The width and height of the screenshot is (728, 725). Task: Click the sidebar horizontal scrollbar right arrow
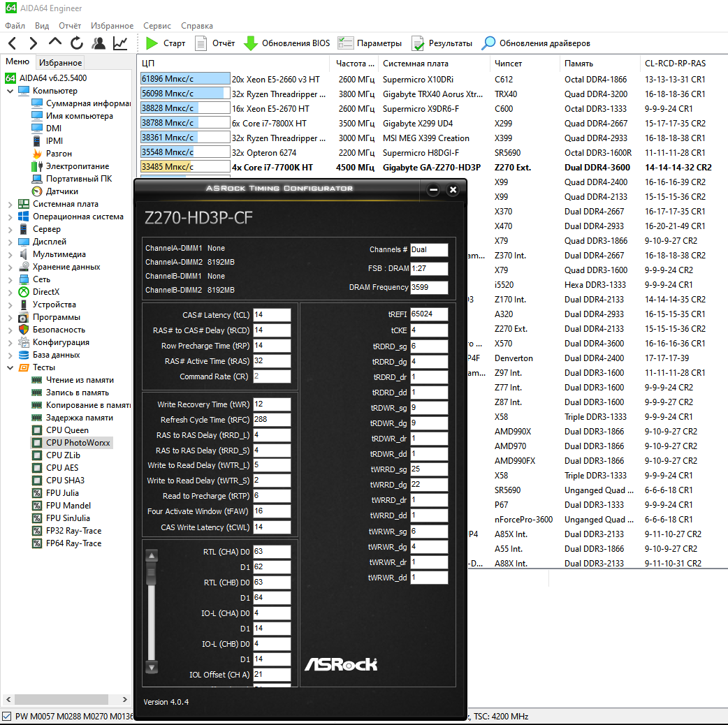(x=124, y=699)
